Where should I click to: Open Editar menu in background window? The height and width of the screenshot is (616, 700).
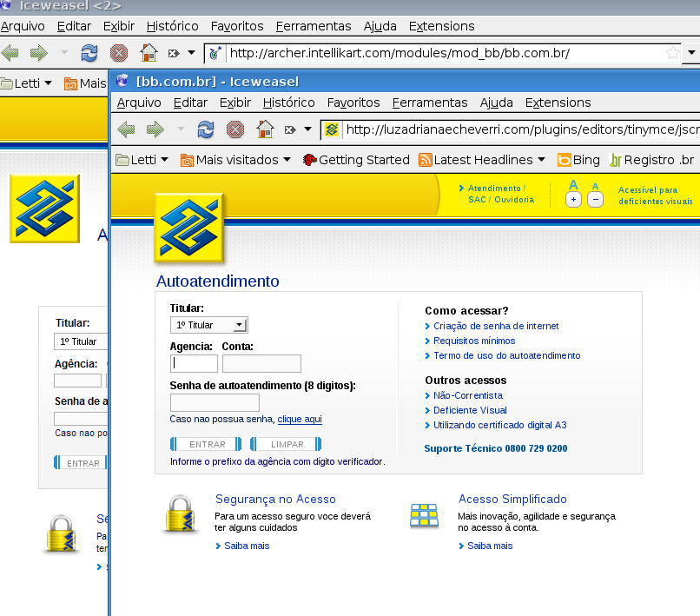pyautogui.click(x=74, y=26)
